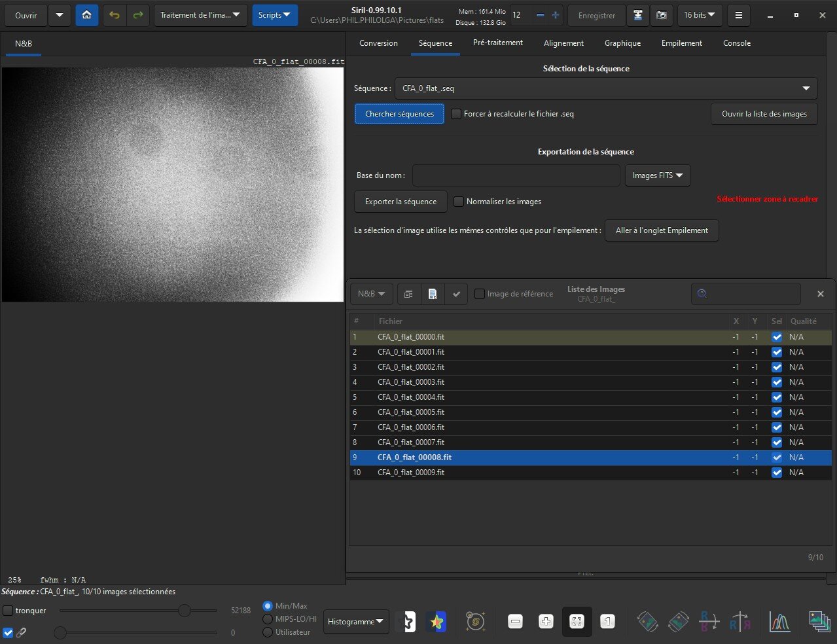Click the astrometry galaxy icon
This screenshot has width=837, height=644.
point(475,622)
